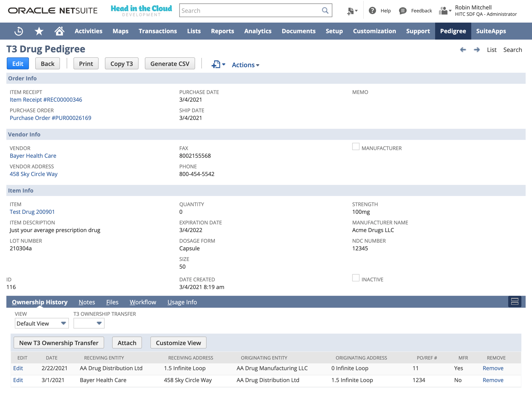Open the T3 Ownership Transfer dropdown

89,323
